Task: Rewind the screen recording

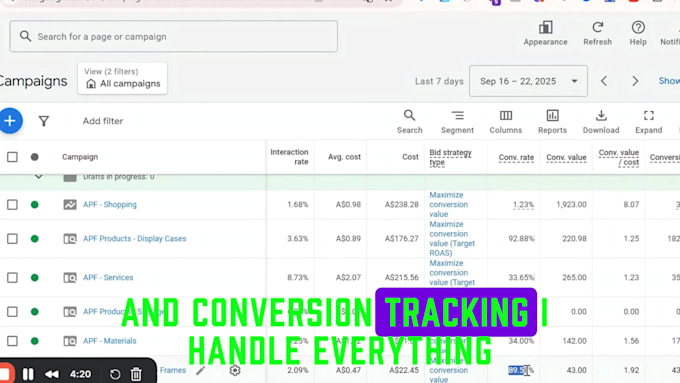Action: pyautogui.click(x=52, y=374)
